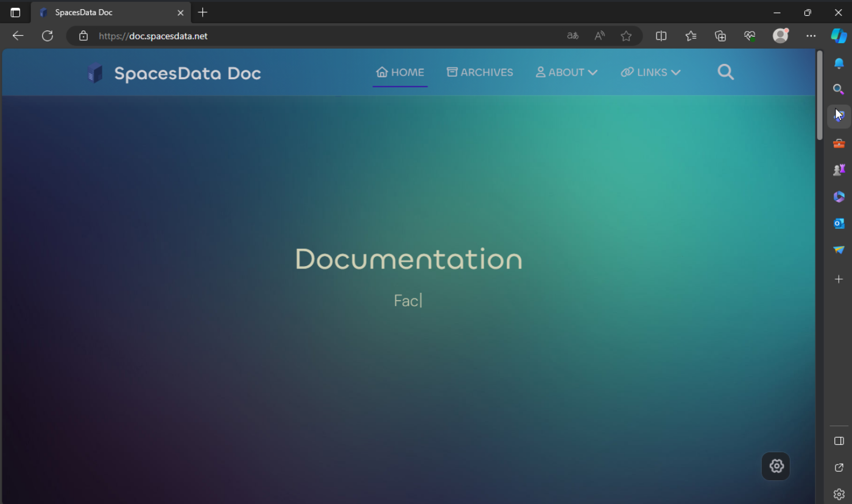Expand the ABOUT dropdown menu

click(x=566, y=72)
